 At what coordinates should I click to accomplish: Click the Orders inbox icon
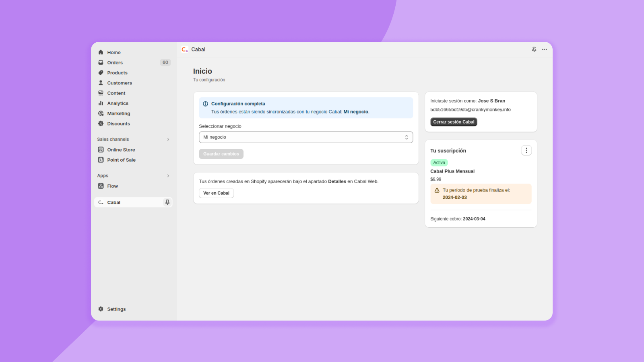pos(101,62)
